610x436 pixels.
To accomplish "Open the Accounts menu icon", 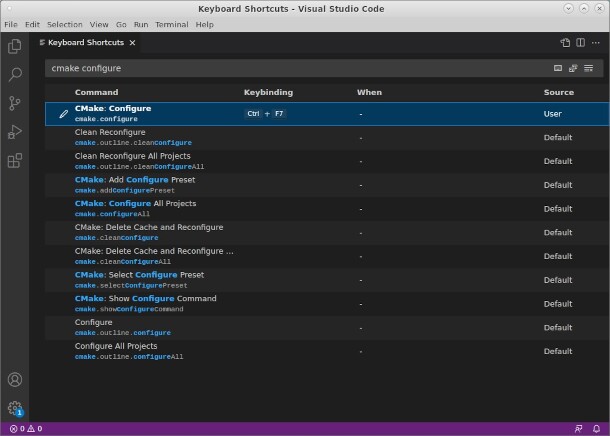I will click(15, 380).
